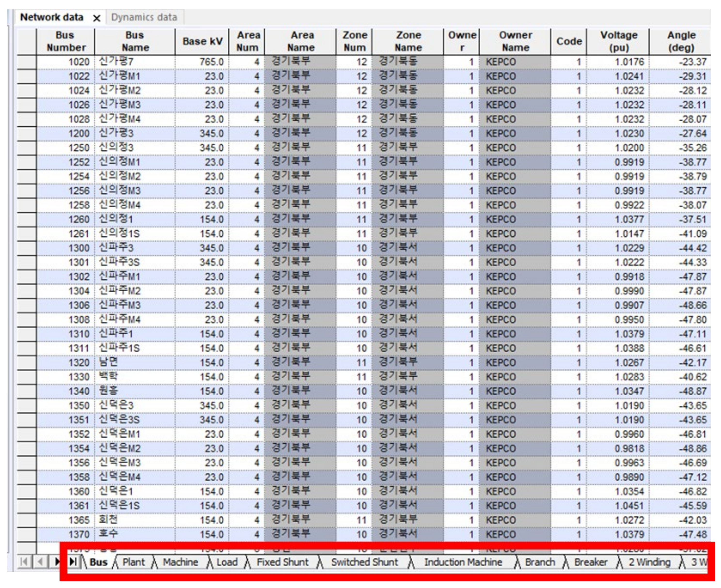Click Owner Name KEPCO cell of bus 1330
This screenshot has height=588, width=721.
click(x=515, y=377)
